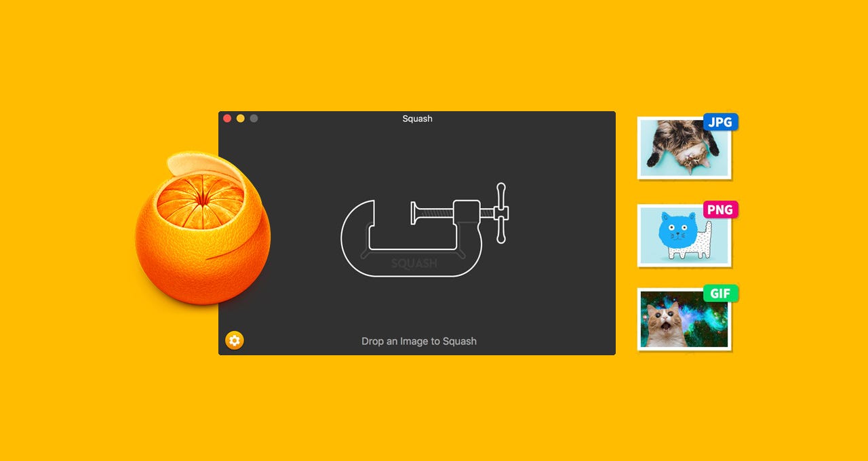Select the JPG format badge

click(720, 121)
